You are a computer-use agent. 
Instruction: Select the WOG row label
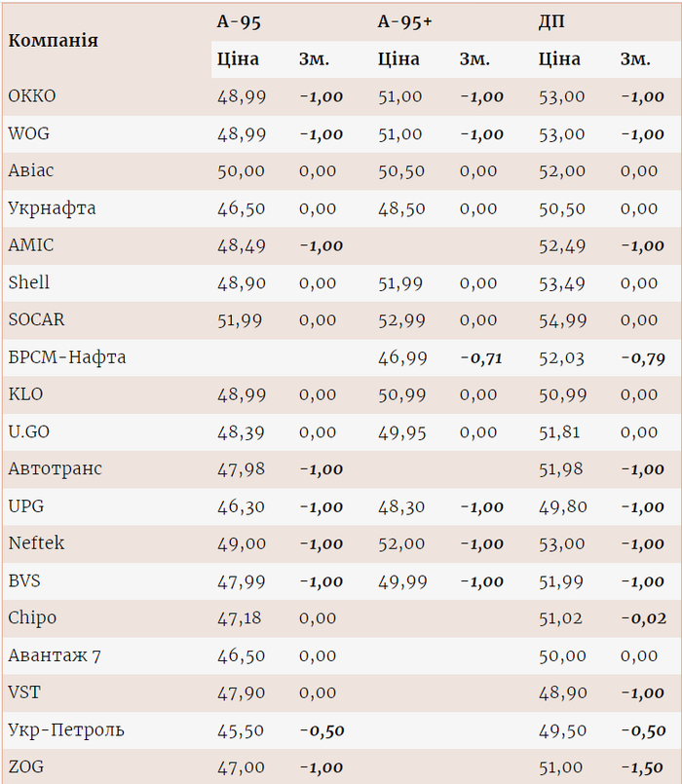[x=30, y=133]
